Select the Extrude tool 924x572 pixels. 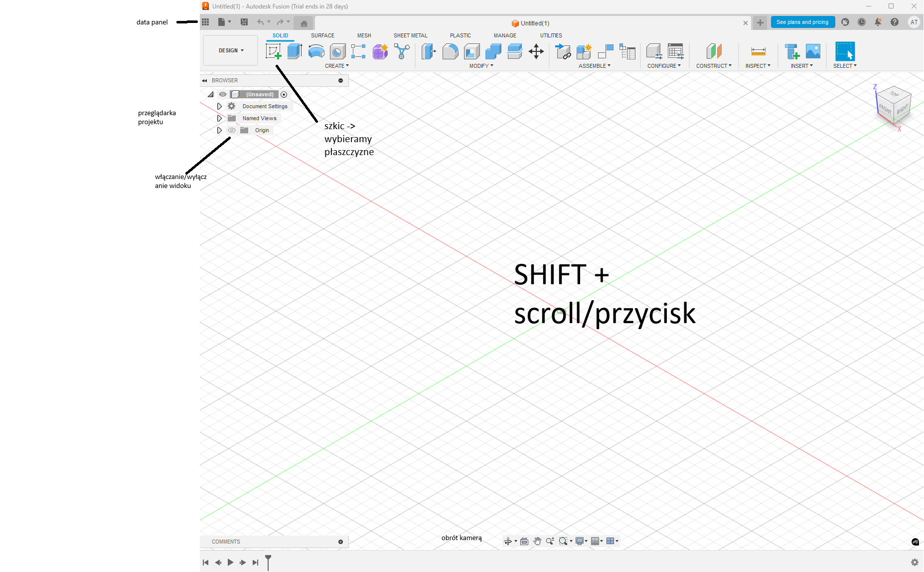coord(295,51)
